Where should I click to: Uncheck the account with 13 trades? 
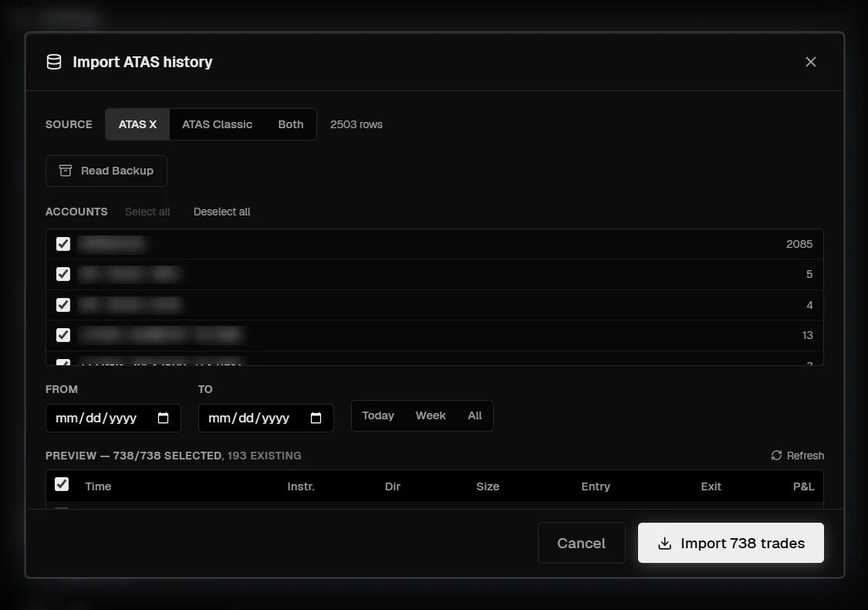(x=63, y=334)
